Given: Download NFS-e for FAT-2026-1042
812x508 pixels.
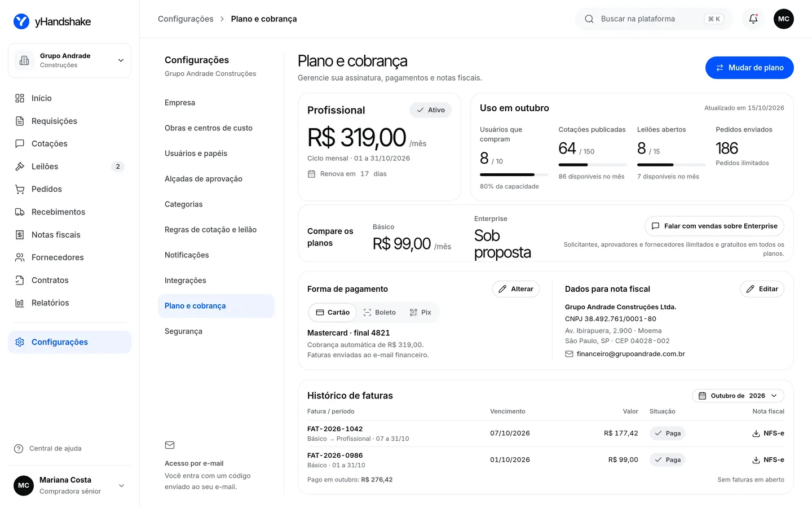Looking at the screenshot, I should (x=768, y=433).
